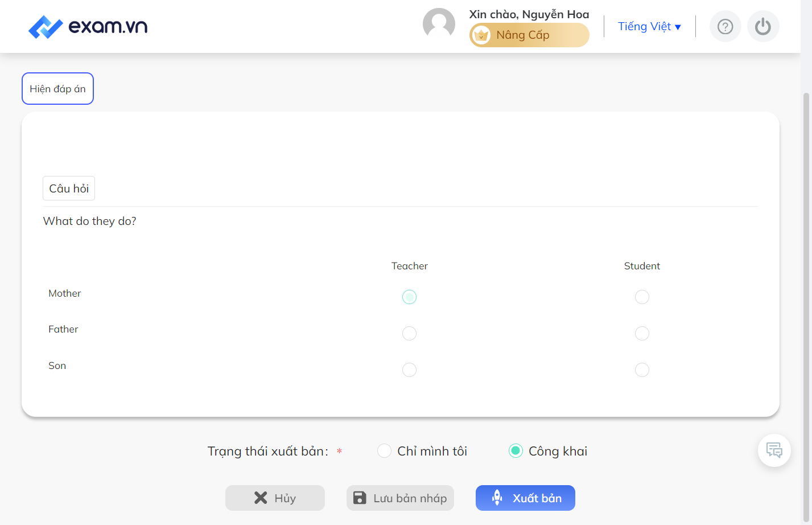This screenshot has height=525, width=812.
Task: Click the Nâng Cấp upgrade button
Action: [529, 35]
